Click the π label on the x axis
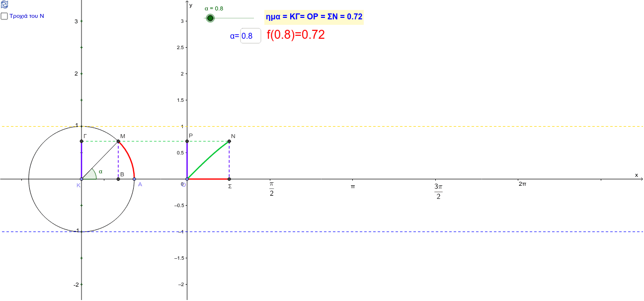 click(x=353, y=186)
